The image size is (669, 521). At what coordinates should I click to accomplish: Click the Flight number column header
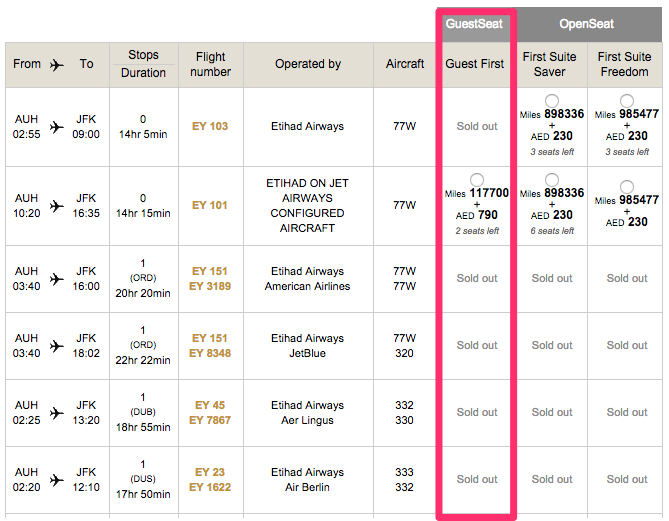(x=211, y=64)
